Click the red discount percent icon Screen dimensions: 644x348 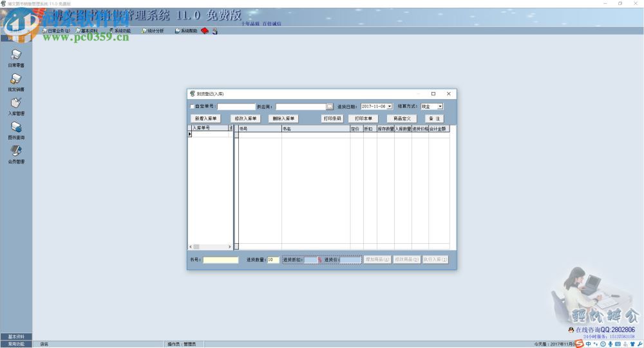(319, 260)
